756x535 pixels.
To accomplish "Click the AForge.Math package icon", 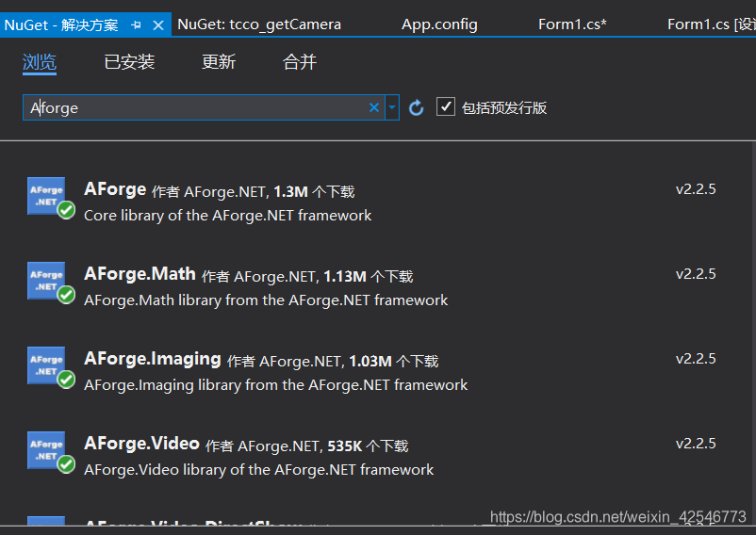I will pos(47,281).
